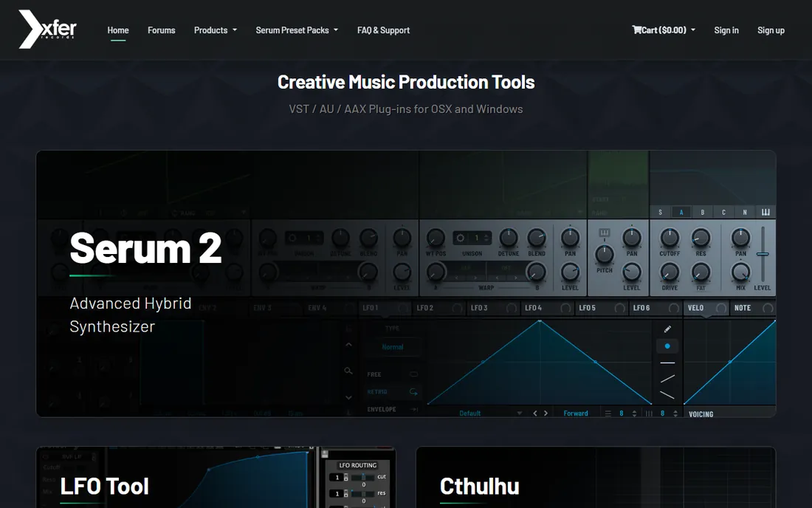Click the Sign in link
812x508 pixels.
(x=726, y=30)
